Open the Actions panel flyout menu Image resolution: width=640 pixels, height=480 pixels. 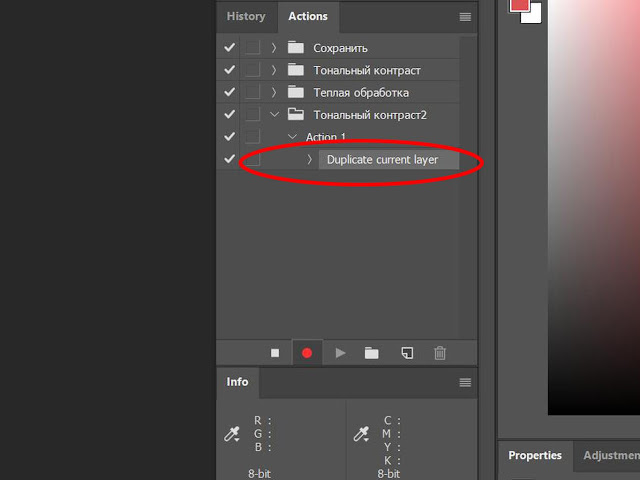(x=465, y=17)
